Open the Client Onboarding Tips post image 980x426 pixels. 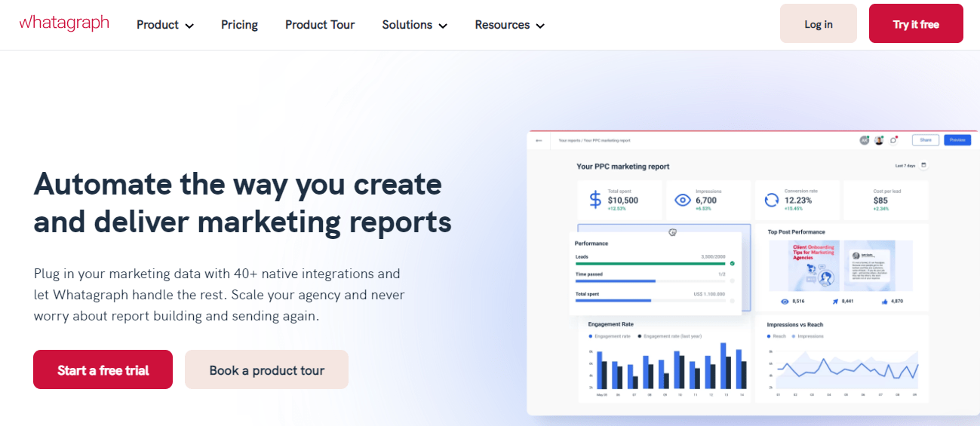pos(815,265)
